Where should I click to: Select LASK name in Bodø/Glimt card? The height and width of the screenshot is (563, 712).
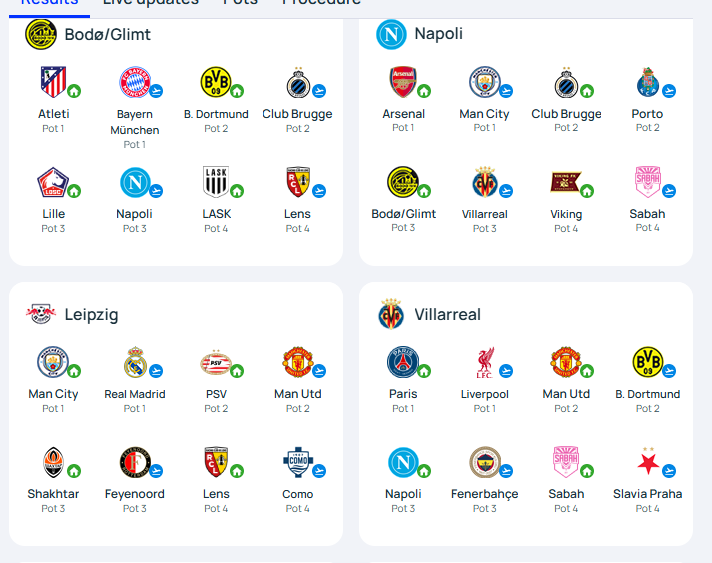217,214
